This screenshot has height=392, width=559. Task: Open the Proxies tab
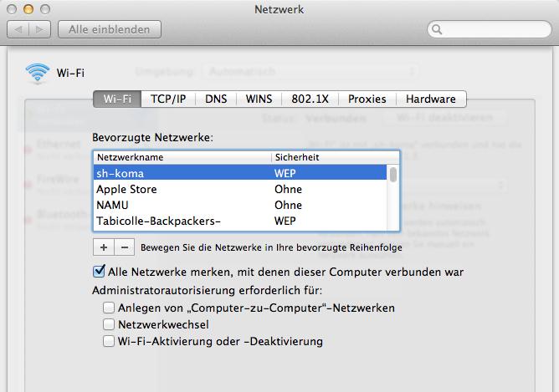[x=367, y=99]
